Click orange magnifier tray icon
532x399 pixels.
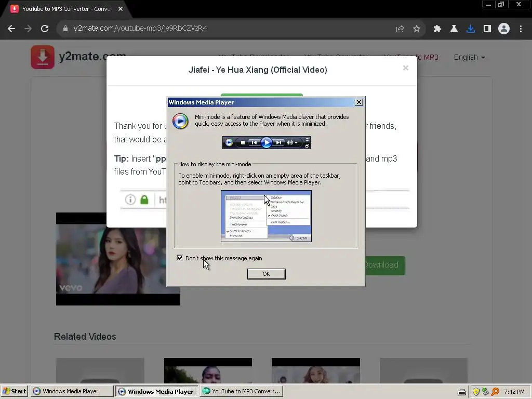point(495,392)
